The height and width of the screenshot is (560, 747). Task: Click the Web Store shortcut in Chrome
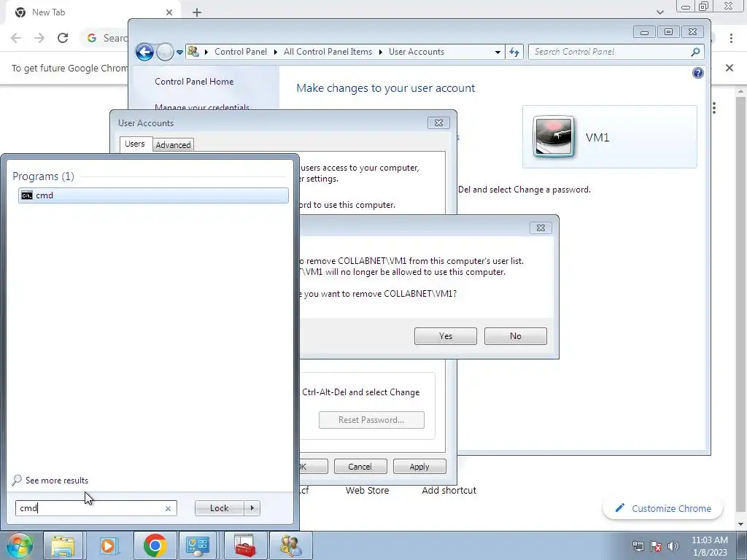click(368, 491)
